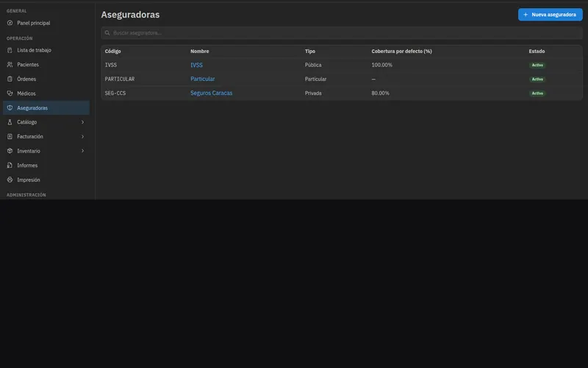Navigate to Pacientes
The height and width of the screenshot is (368, 588).
pos(46,65)
